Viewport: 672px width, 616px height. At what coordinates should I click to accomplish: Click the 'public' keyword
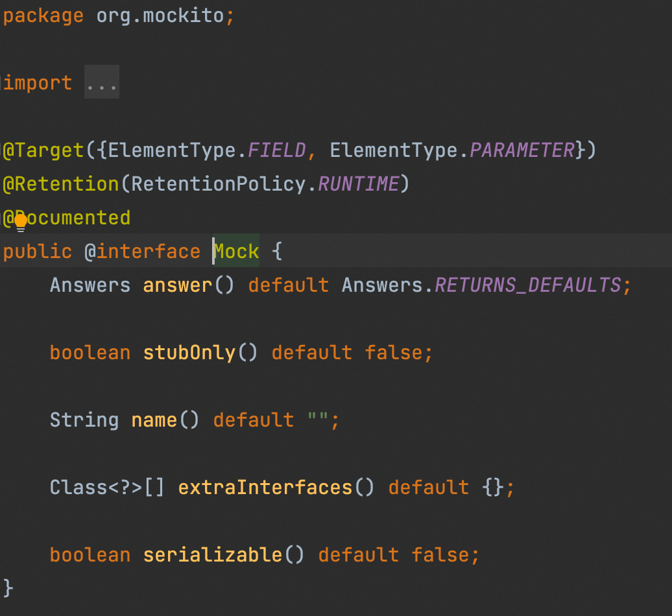pyautogui.click(x=37, y=252)
